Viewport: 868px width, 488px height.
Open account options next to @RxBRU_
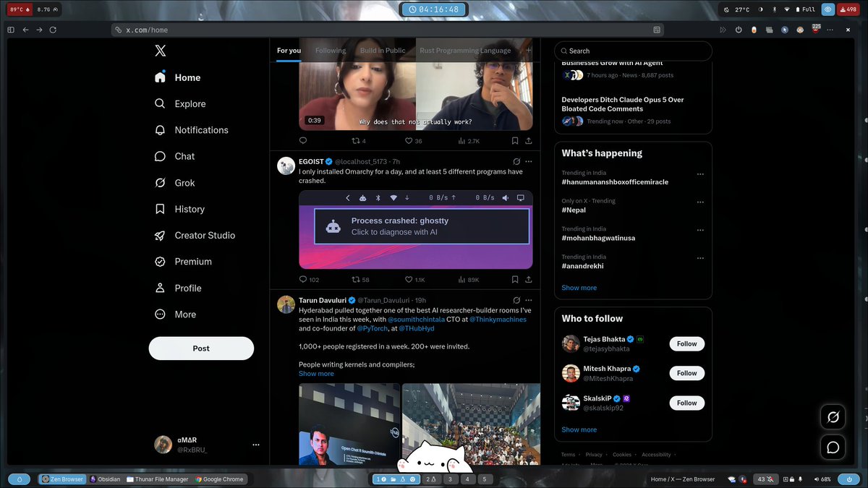point(255,445)
